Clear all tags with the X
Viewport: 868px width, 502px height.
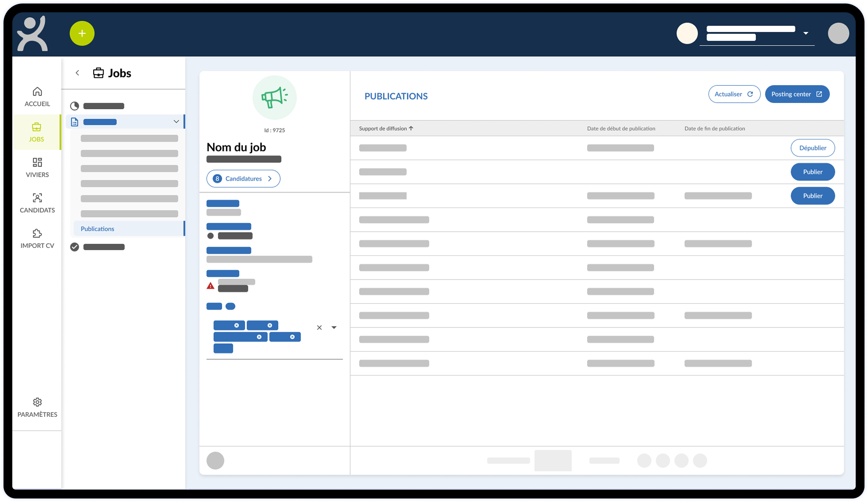[319, 327]
